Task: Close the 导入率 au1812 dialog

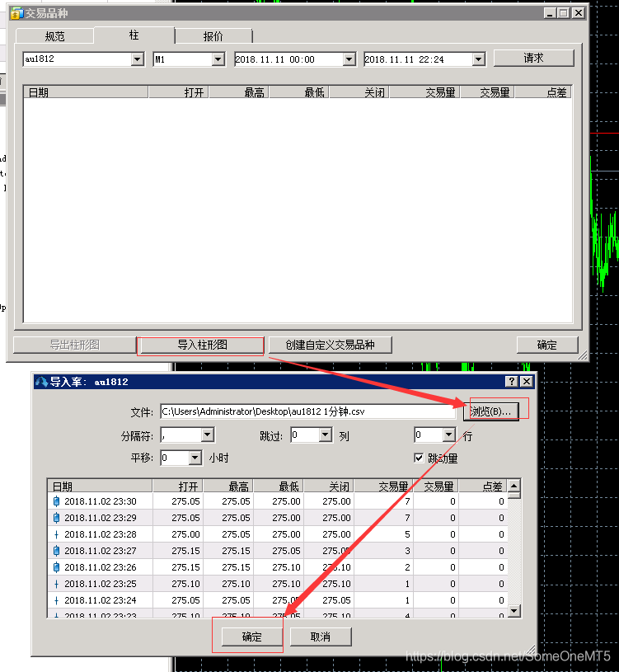Action: pos(527,382)
